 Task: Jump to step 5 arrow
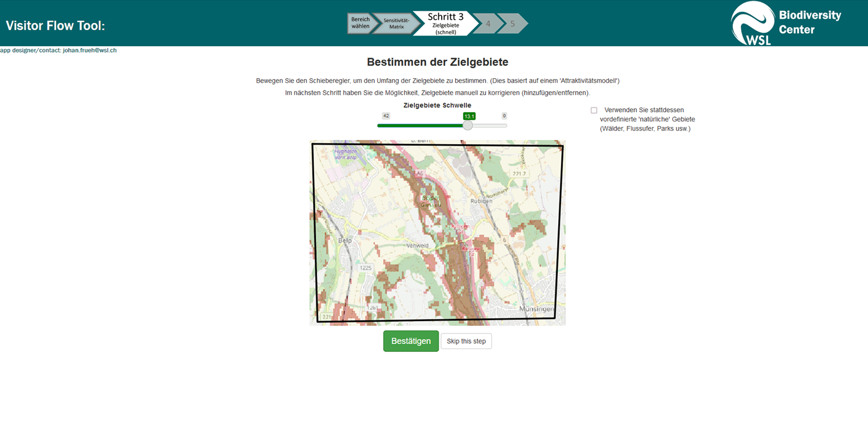(512, 24)
